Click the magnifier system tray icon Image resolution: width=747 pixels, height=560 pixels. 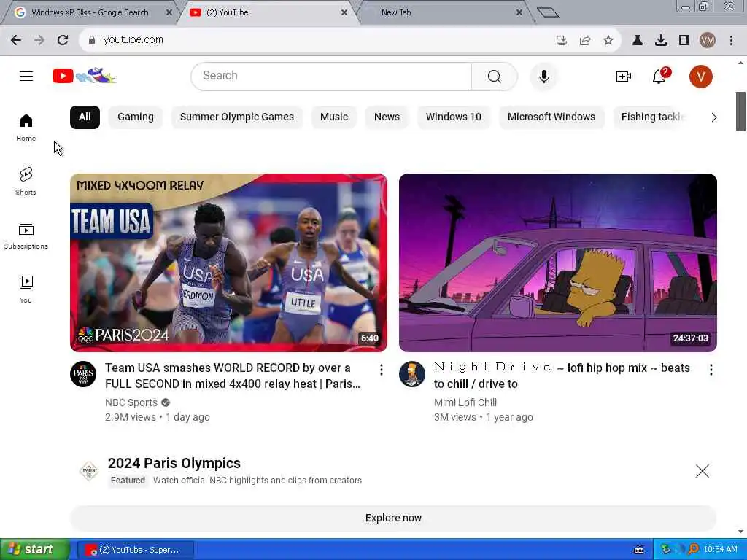click(693, 550)
